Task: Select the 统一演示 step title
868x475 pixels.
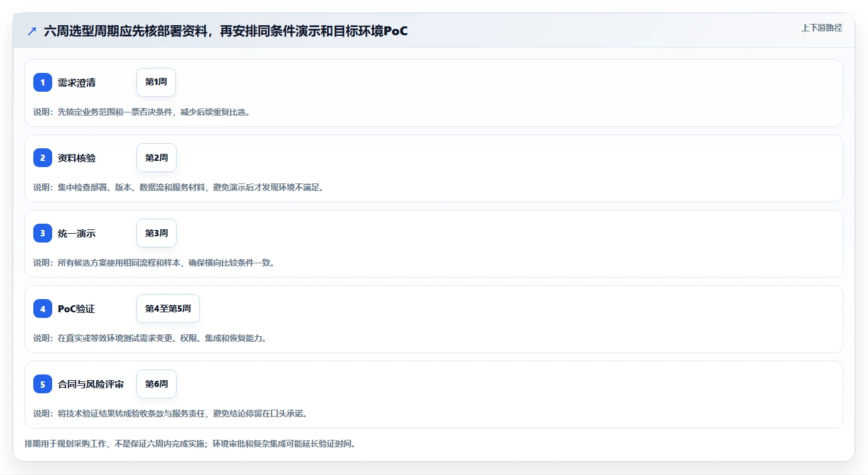Action: coord(77,234)
